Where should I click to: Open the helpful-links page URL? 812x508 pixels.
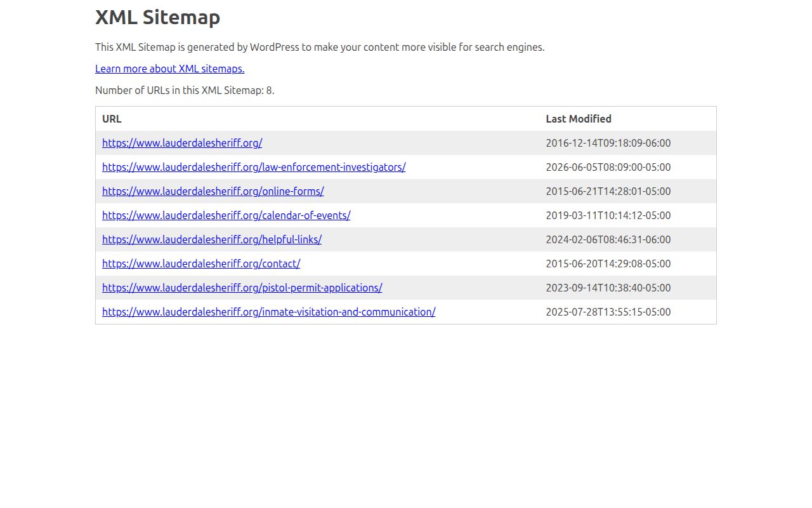tap(212, 239)
